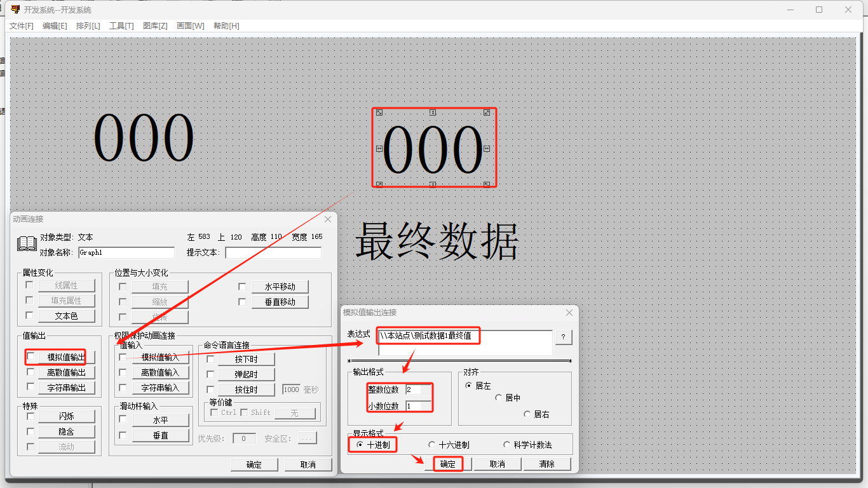This screenshot has height=488, width=868.
Task: Close the 模拟值输出连接 dialog
Action: click(569, 313)
